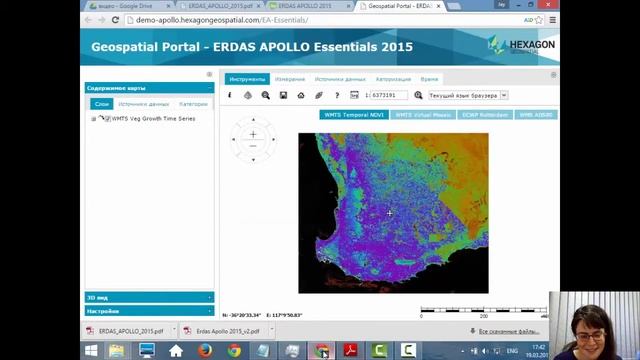Click the ENG language indicator
Viewport: 640px width, 360px height.
[512, 351]
